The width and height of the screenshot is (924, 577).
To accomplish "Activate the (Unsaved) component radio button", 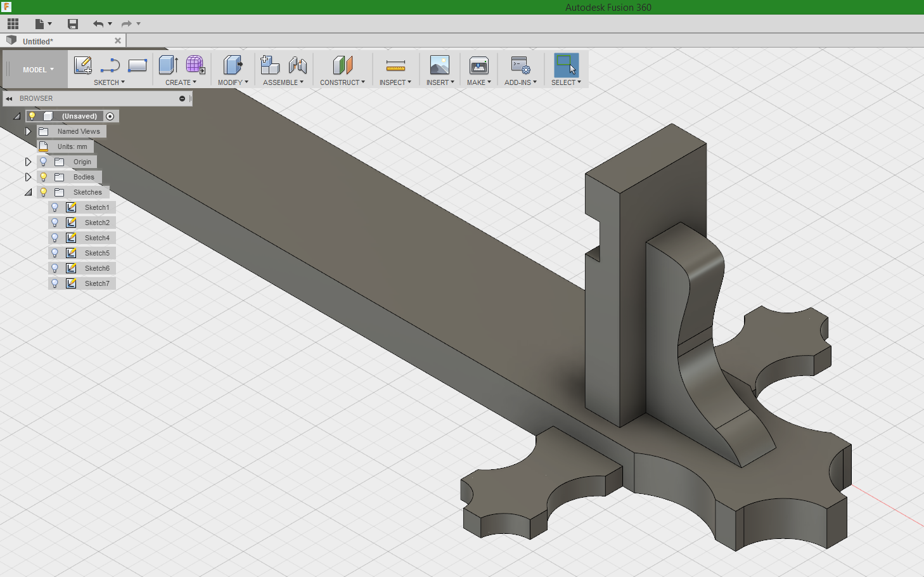I will [x=110, y=116].
